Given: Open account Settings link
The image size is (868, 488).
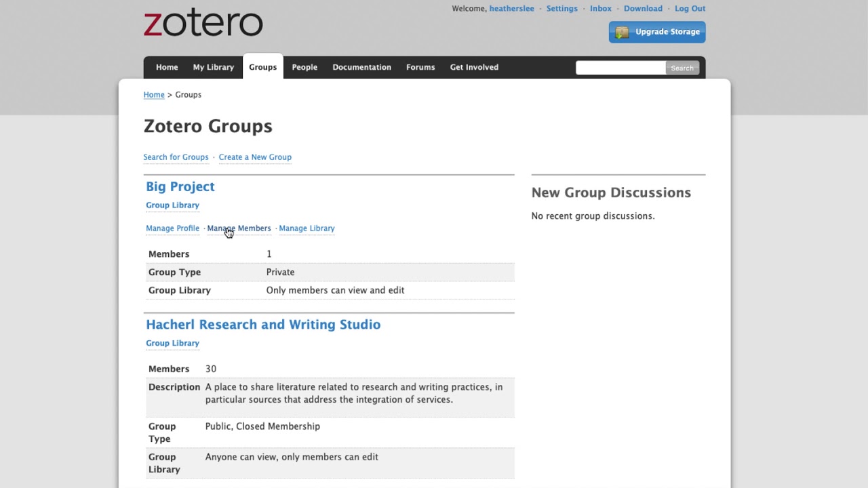Looking at the screenshot, I should coord(562,9).
